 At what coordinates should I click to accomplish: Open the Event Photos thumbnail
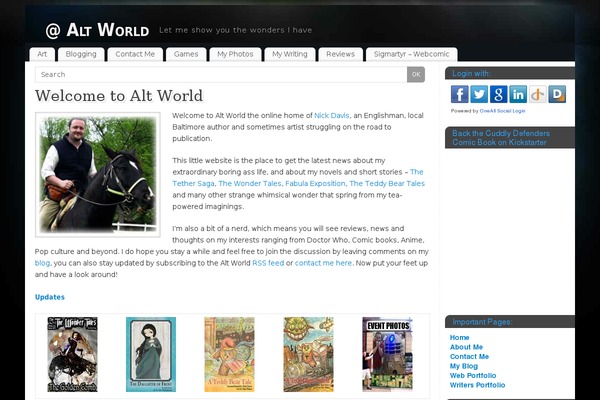click(x=388, y=354)
